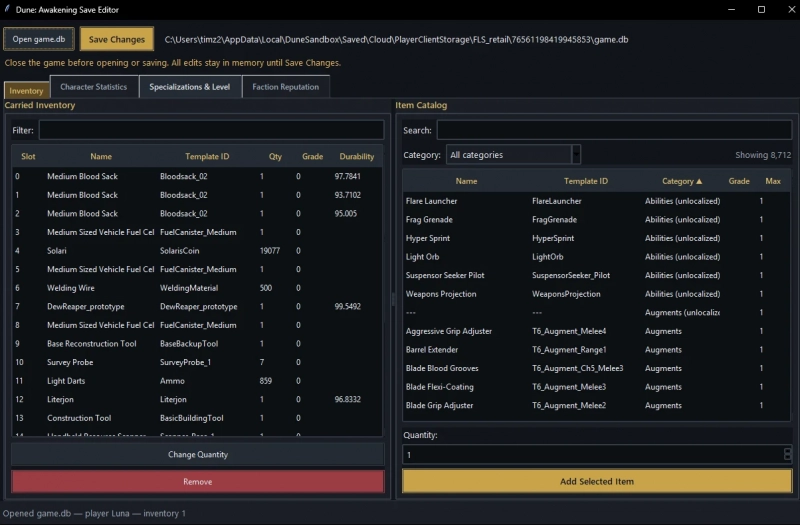
Task: Open the Faction Reputation tab
Action: [x=286, y=87]
